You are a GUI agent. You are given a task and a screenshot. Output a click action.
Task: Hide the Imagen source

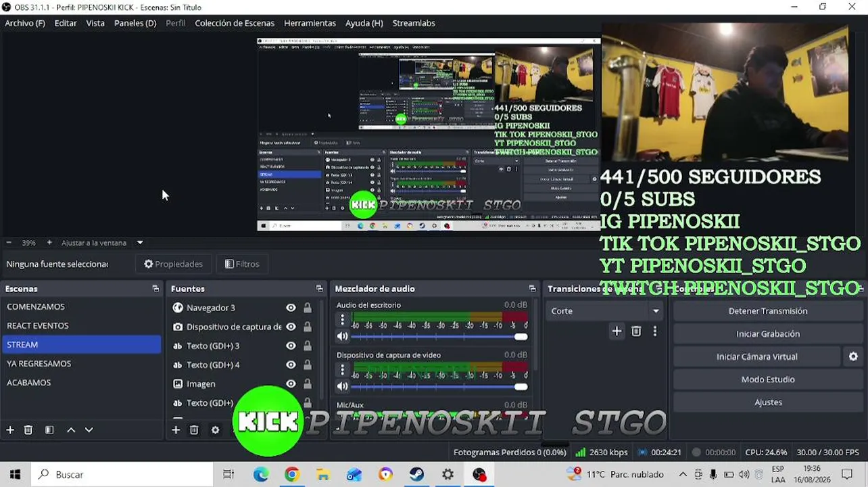click(291, 384)
